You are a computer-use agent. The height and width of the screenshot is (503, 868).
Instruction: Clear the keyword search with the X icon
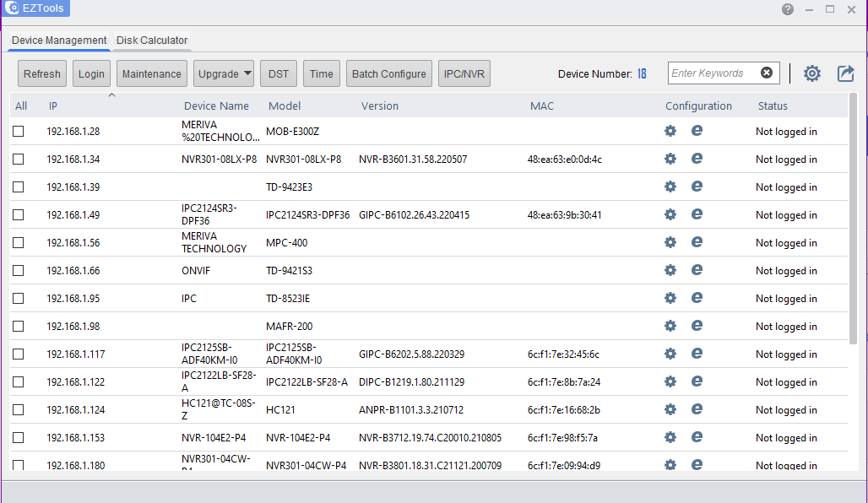[x=767, y=73]
